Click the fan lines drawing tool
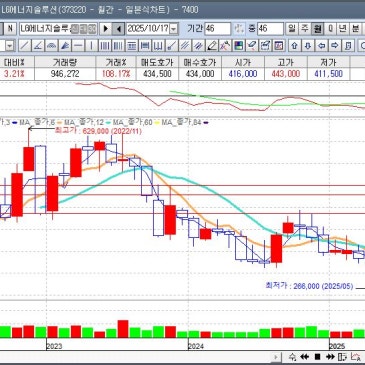The height and width of the screenshot is (365, 365). (65, 45)
